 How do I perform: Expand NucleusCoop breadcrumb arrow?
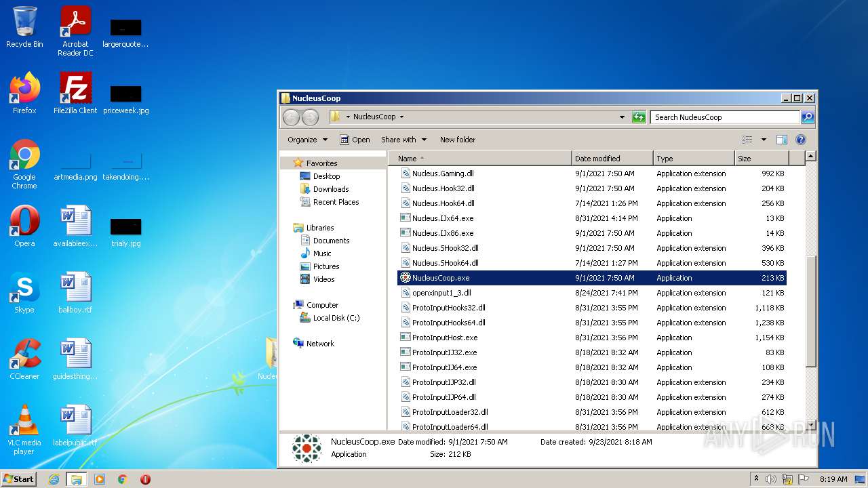tap(401, 117)
